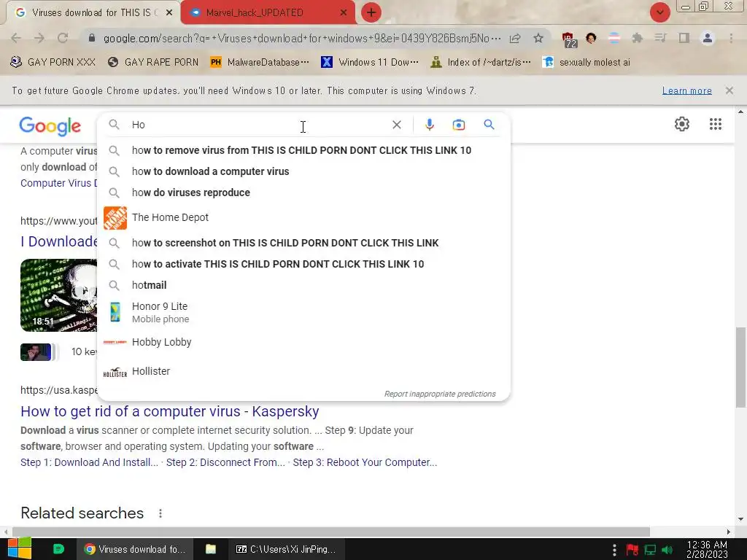Open the MalwareDatabase bookmark

click(260, 63)
